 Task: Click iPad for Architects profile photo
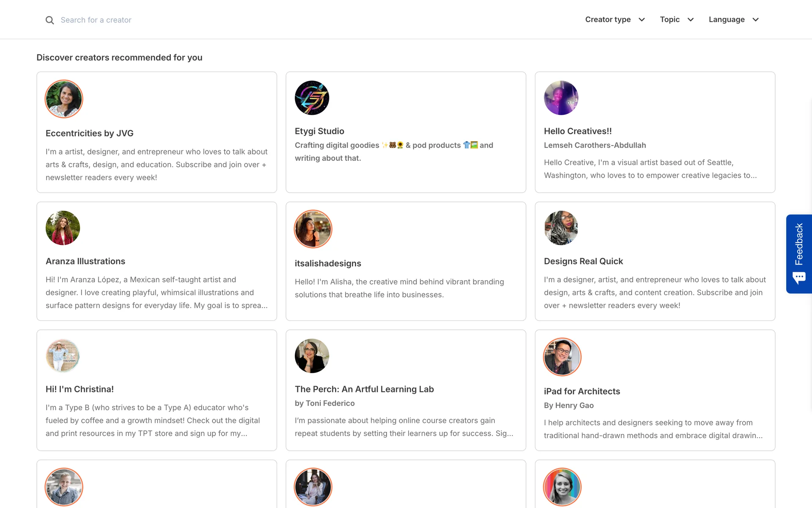pyautogui.click(x=562, y=357)
